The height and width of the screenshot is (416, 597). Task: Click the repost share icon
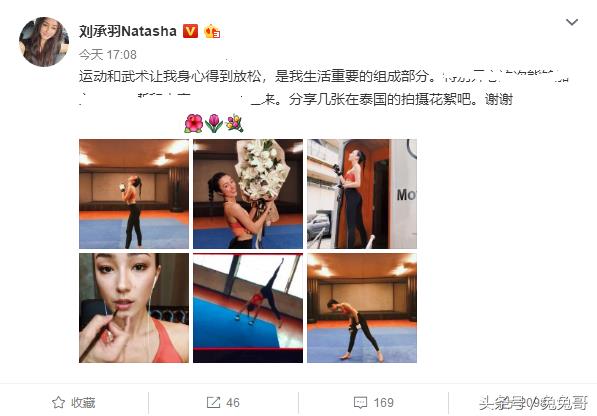[x=213, y=402]
